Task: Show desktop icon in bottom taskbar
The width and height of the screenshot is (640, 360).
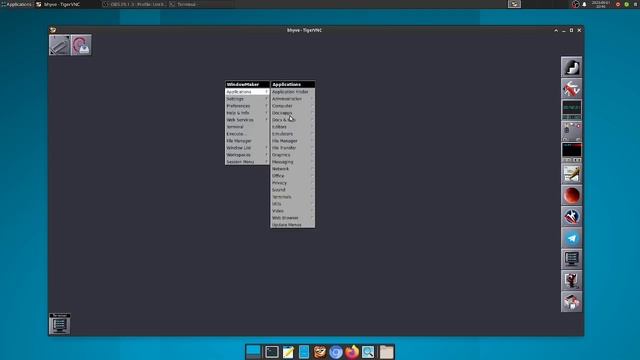Action: click(253, 352)
